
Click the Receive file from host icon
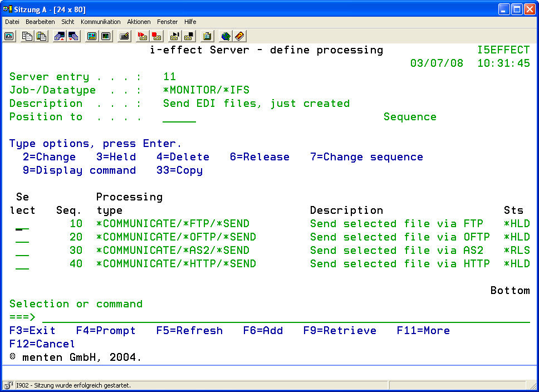(73, 36)
